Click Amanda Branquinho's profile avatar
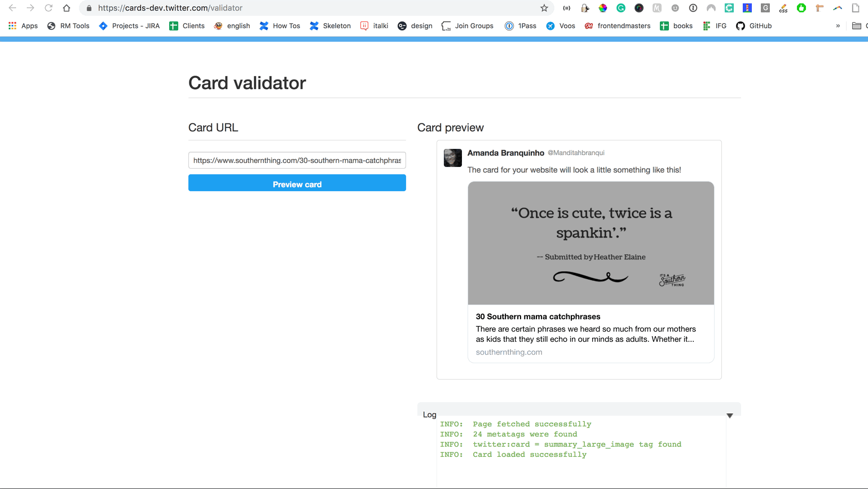 452,158
